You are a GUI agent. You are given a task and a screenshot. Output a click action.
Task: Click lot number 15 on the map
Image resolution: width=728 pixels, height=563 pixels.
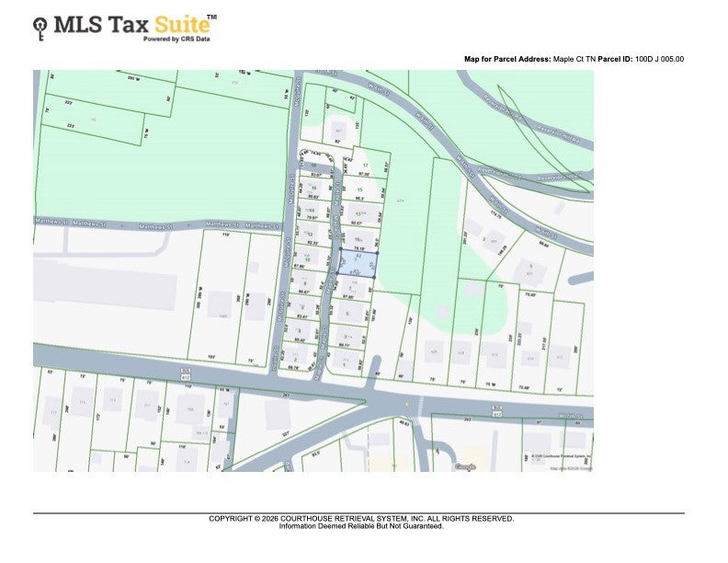pyautogui.click(x=359, y=190)
